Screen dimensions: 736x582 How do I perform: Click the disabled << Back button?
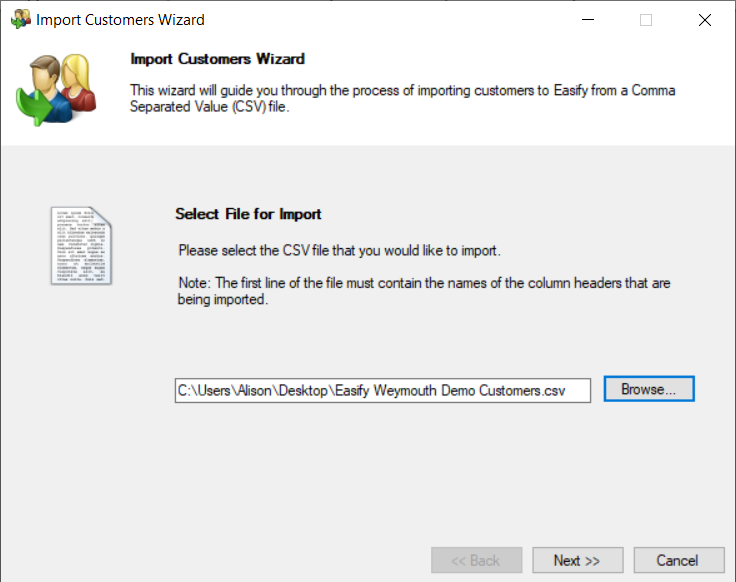pos(476,560)
